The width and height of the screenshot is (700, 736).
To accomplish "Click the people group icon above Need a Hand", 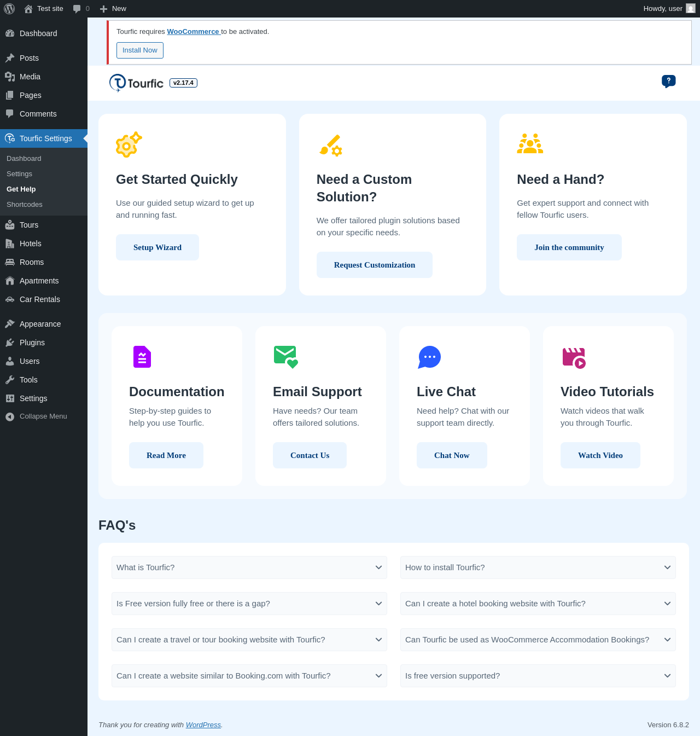I will 530,143.
